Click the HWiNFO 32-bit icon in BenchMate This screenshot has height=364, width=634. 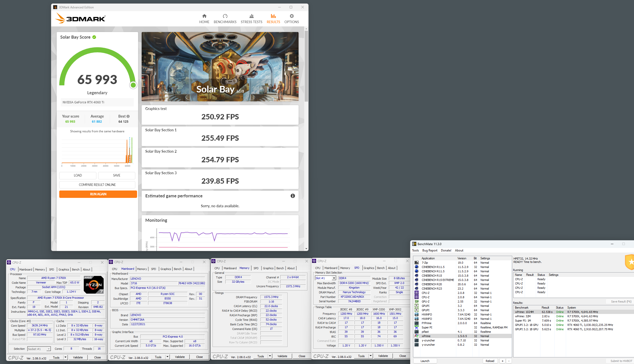pos(417,314)
